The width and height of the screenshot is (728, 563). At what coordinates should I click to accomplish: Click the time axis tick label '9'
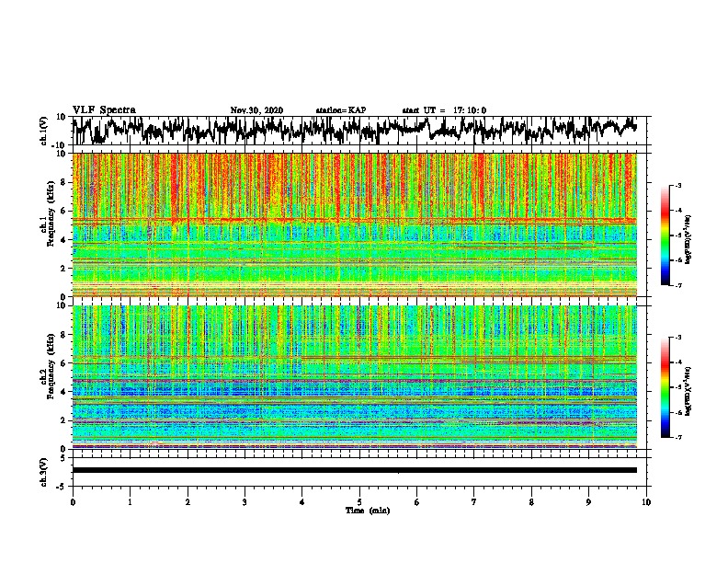pos(588,502)
